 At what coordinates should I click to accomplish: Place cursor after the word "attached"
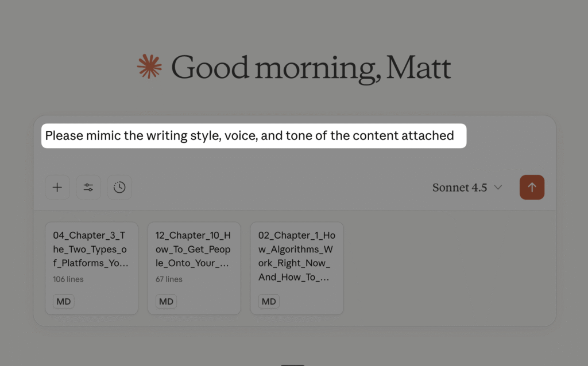point(455,136)
